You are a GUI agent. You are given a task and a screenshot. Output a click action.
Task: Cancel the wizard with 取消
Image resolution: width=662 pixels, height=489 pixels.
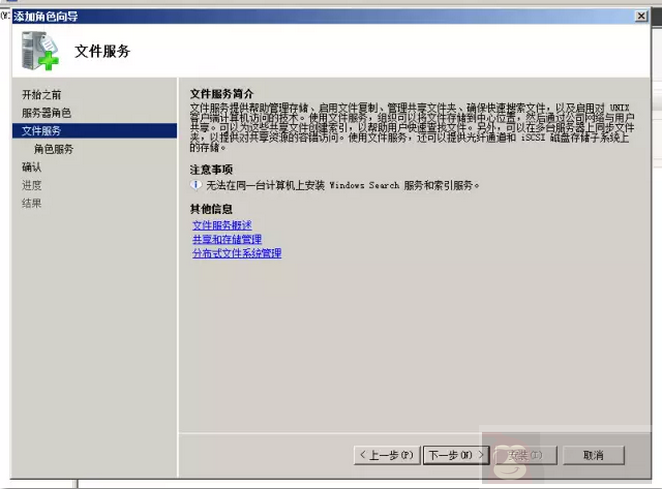(x=593, y=455)
